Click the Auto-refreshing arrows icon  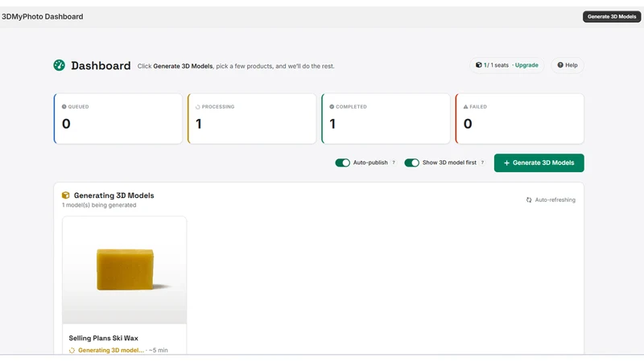[x=529, y=200]
